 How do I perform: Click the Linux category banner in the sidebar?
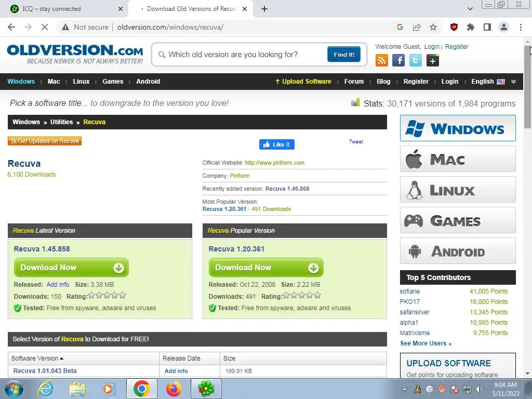coord(458,189)
